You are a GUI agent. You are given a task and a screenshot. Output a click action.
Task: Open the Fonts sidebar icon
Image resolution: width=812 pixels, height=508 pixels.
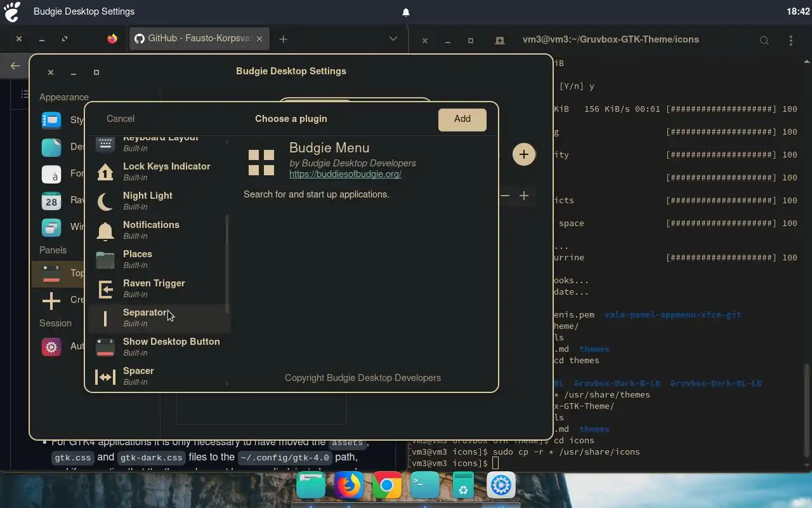[51, 173]
